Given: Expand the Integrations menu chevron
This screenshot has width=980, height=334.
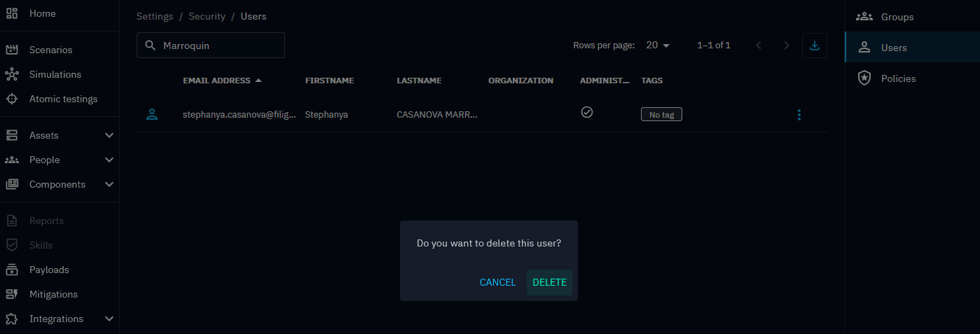Looking at the screenshot, I should [109, 319].
